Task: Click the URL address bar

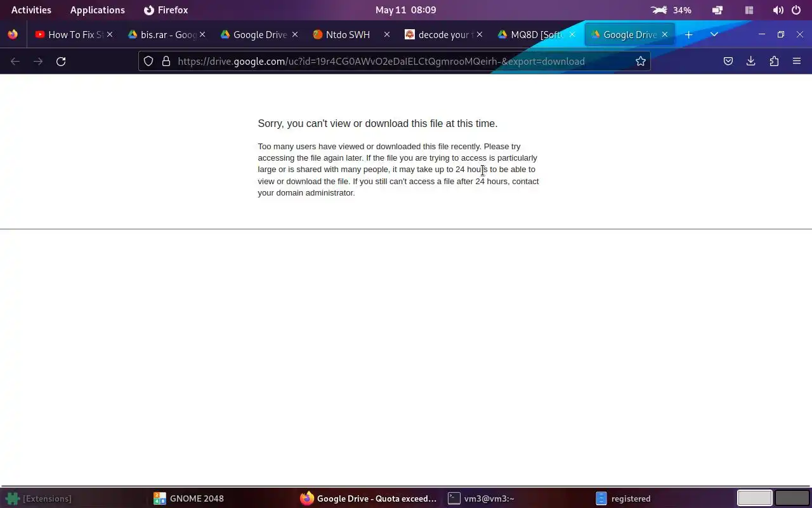Action: [393, 62]
